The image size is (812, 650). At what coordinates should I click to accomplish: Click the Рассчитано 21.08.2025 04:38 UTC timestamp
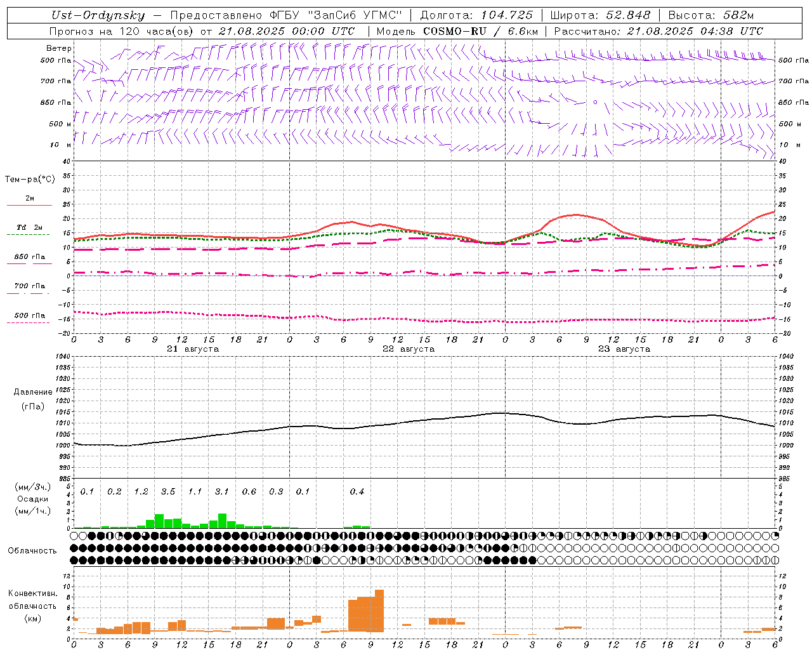[x=658, y=31]
